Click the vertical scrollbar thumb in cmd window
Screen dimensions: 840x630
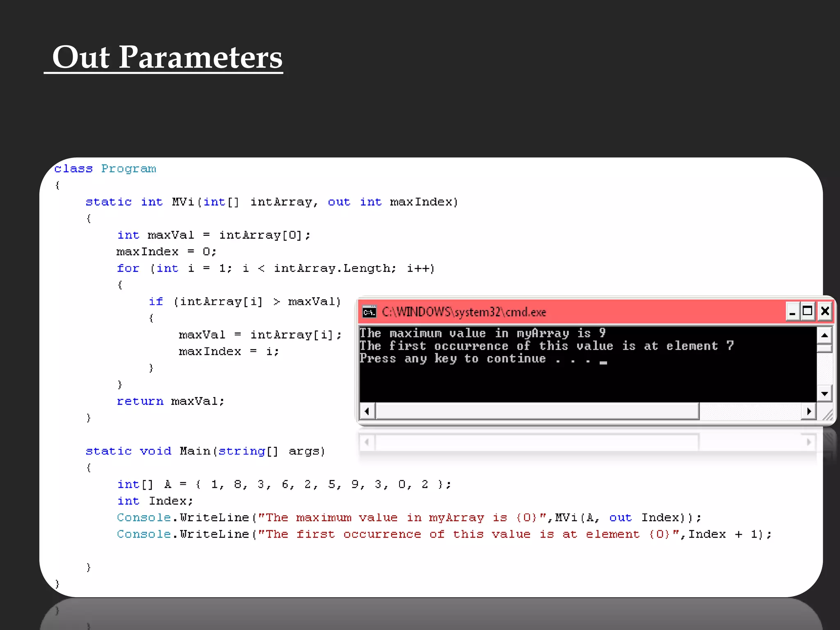(824, 348)
